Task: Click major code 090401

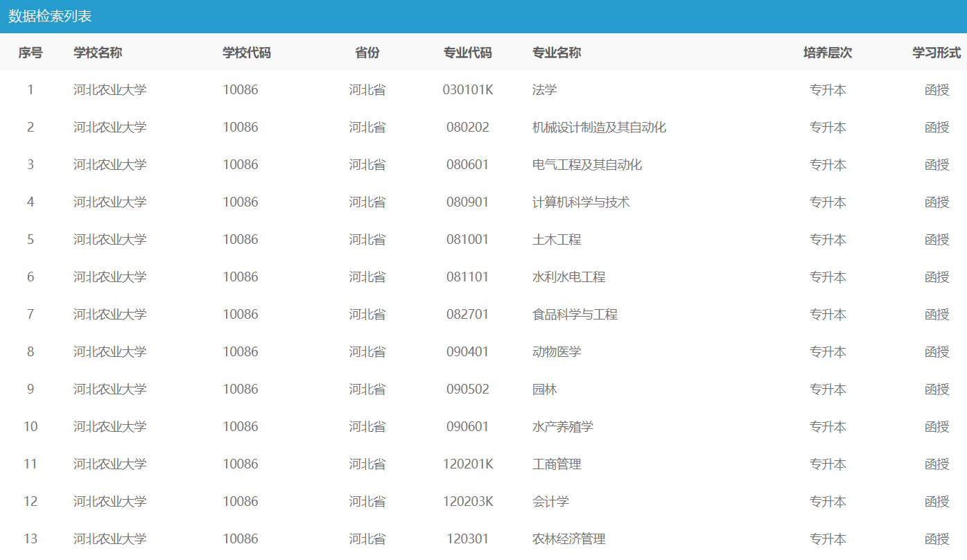Action: click(x=468, y=352)
